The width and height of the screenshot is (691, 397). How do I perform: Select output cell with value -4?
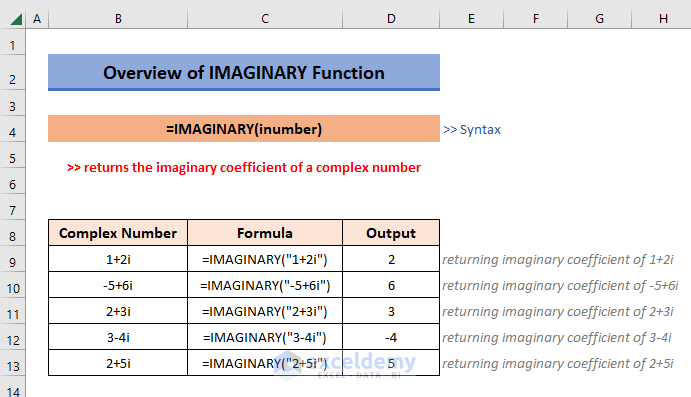tap(391, 337)
